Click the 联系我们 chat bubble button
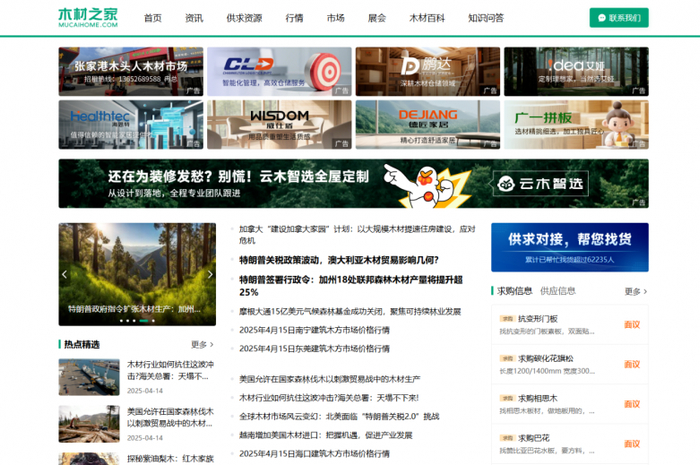The height and width of the screenshot is (465, 700). click(x=619, y=18)
